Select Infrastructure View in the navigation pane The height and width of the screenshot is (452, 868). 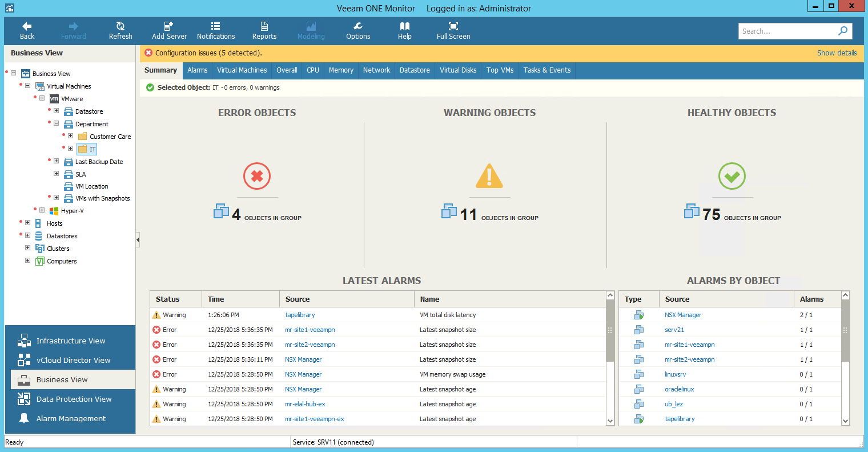(71, 341)
